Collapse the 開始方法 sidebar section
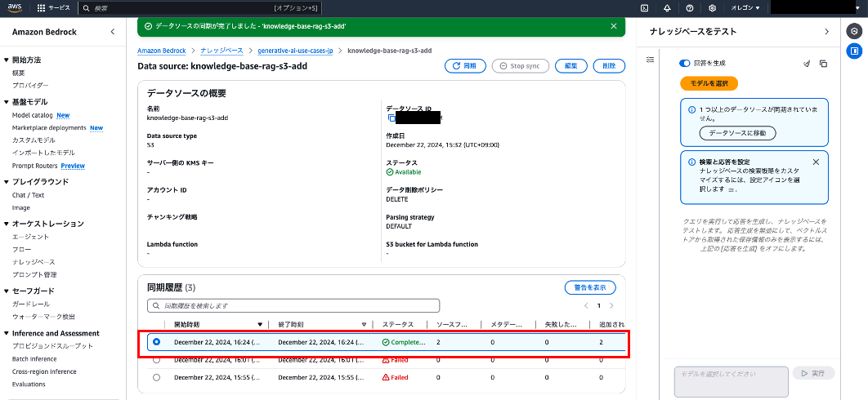Viewport: 868px width, 400px height. tap(6, 60)
